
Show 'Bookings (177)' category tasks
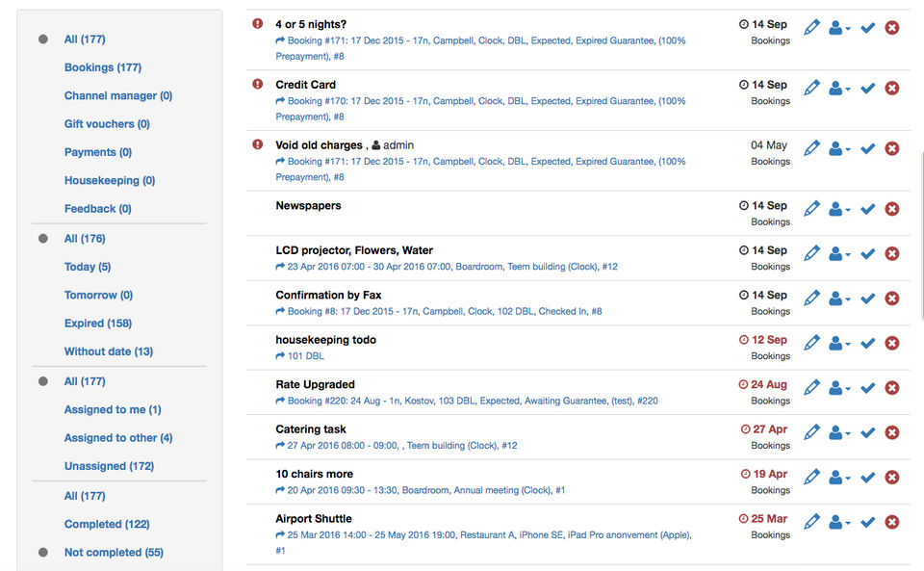pyautogui.click(x=103, y=67)
